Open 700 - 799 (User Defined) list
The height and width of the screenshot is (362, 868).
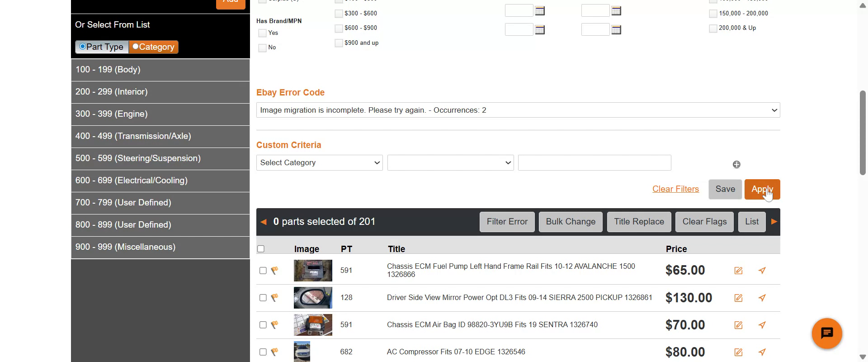pos(160,203)
